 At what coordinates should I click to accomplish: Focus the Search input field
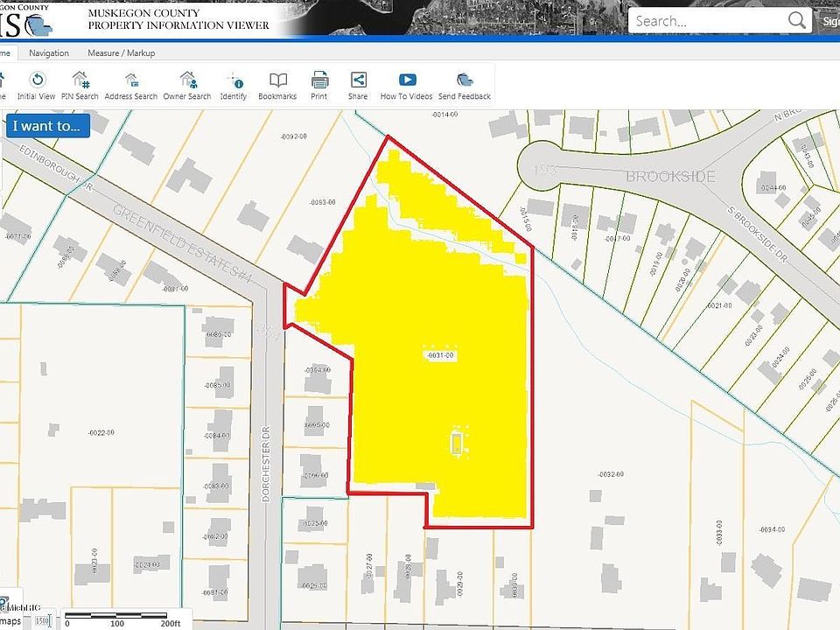(707, 21)
